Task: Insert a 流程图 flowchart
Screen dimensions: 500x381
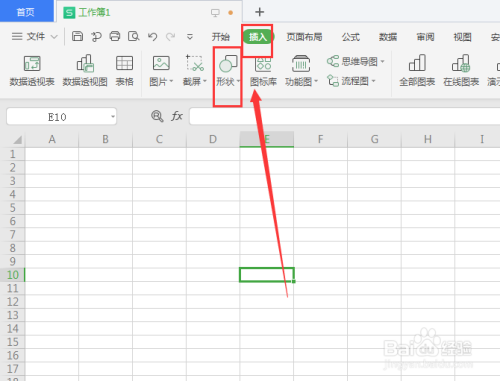Action: coord(348,81)
